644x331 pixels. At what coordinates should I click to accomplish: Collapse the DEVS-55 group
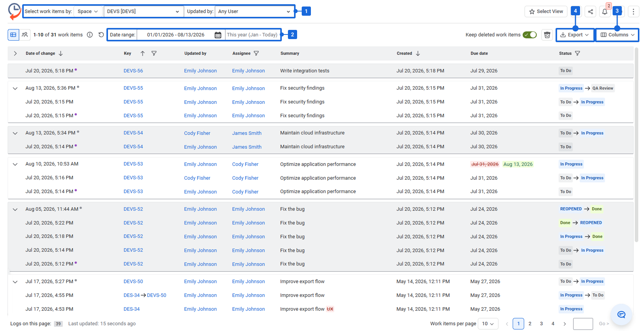click(15, 88)
